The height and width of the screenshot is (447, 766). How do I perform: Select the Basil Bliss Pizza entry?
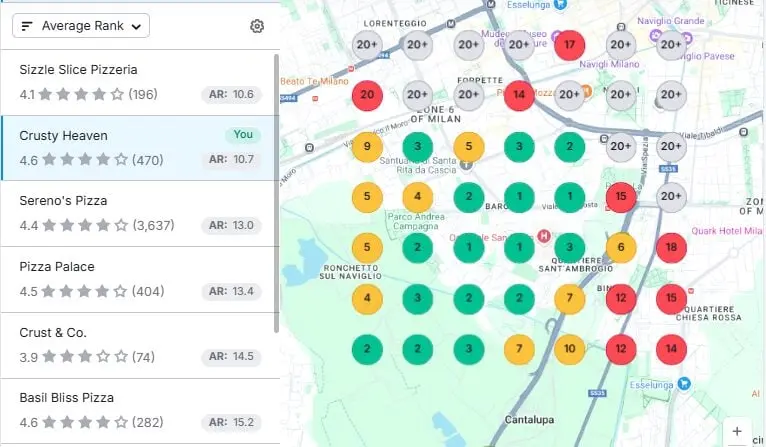pos(140,411)
